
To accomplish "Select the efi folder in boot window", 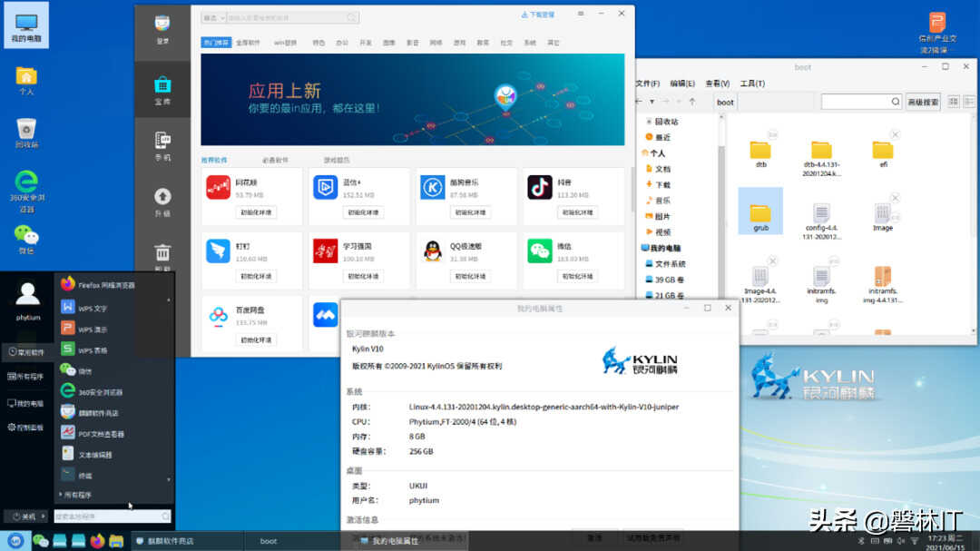I will pyautogui.click(x=883, y=153).
